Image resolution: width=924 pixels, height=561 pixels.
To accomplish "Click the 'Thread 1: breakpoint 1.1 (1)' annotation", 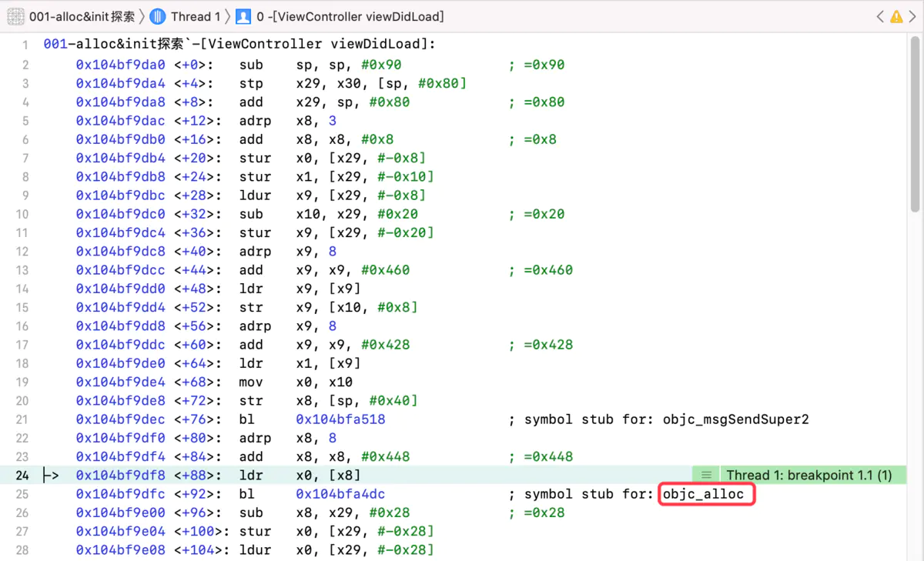I will pyautogui.click(x=809, y=476).
